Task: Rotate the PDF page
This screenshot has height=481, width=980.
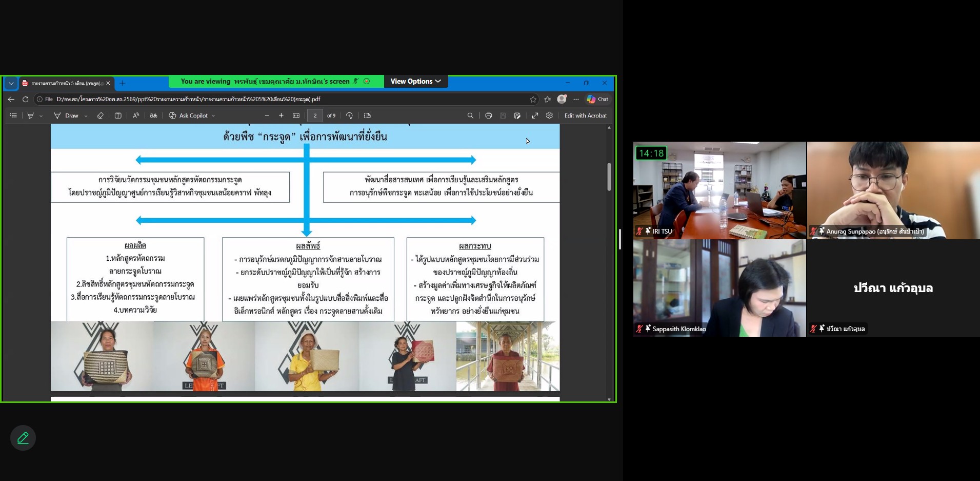Action: click(349, 116)
